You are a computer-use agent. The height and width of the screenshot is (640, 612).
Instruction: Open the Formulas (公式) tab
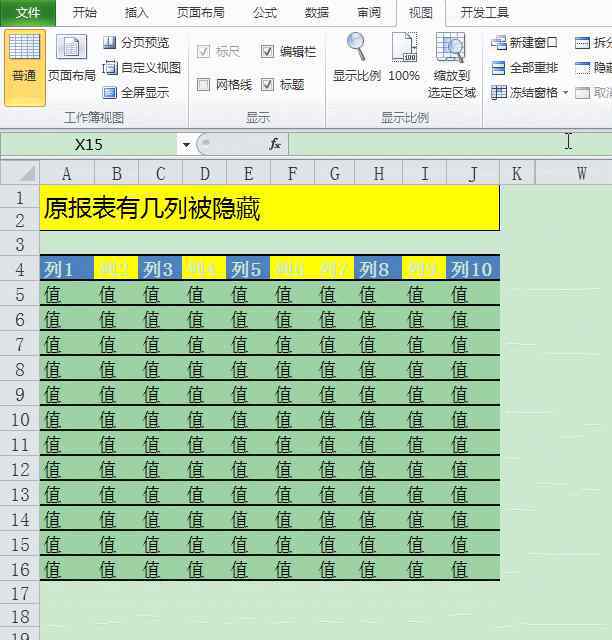265,13
